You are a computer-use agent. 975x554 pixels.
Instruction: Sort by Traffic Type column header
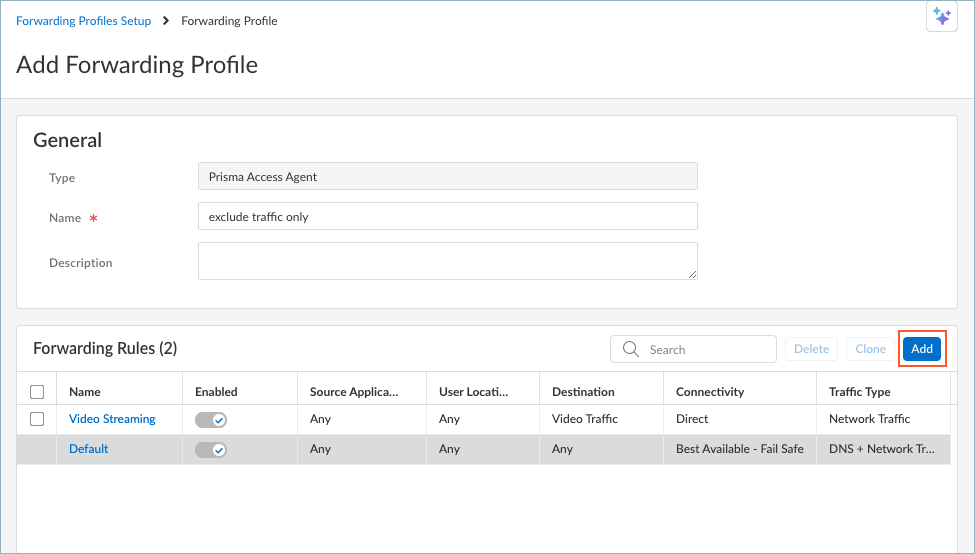click(x=859, y=391)
